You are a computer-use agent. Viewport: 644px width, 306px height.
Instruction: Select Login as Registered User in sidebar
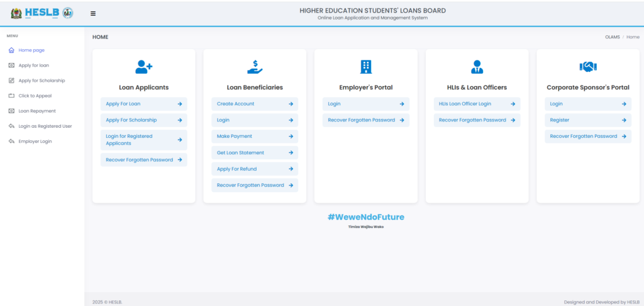[45, 127]
